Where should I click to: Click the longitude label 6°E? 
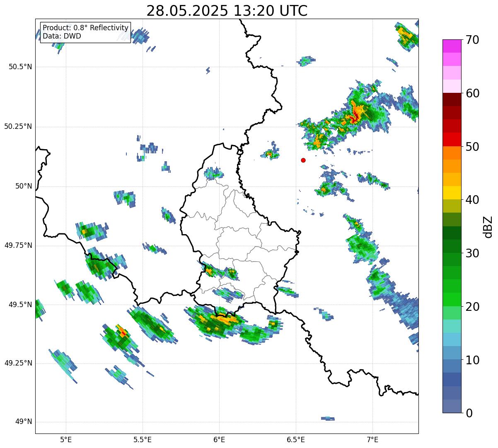pos(219,440)
